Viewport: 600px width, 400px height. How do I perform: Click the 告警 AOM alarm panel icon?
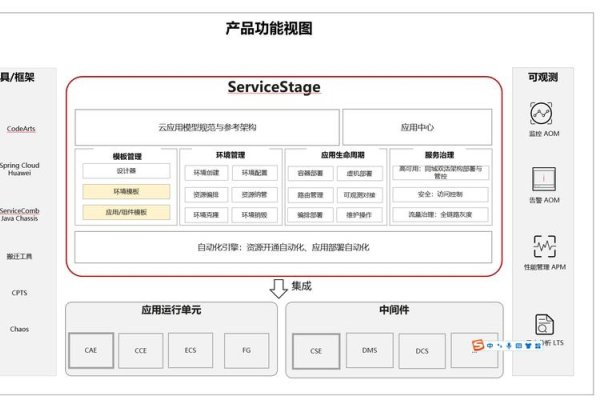(x=544, y=179)
